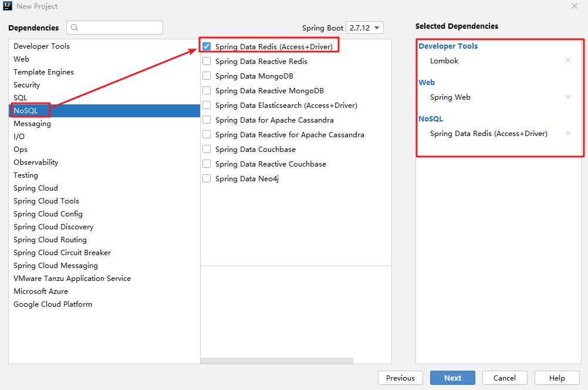Viewport: 588px width, 390px height.
Task: Open Spring Cloud Discovery category
Action: (104, 227)
